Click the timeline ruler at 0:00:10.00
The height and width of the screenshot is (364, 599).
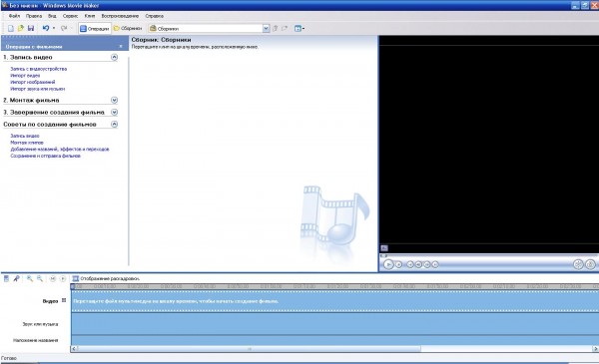105,286
